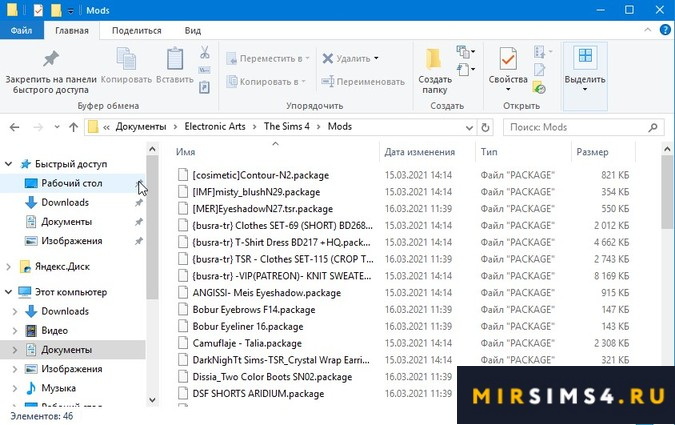Sort by Тип column header
Viewport: 675px width, 425px height.
tap(489, 152)
